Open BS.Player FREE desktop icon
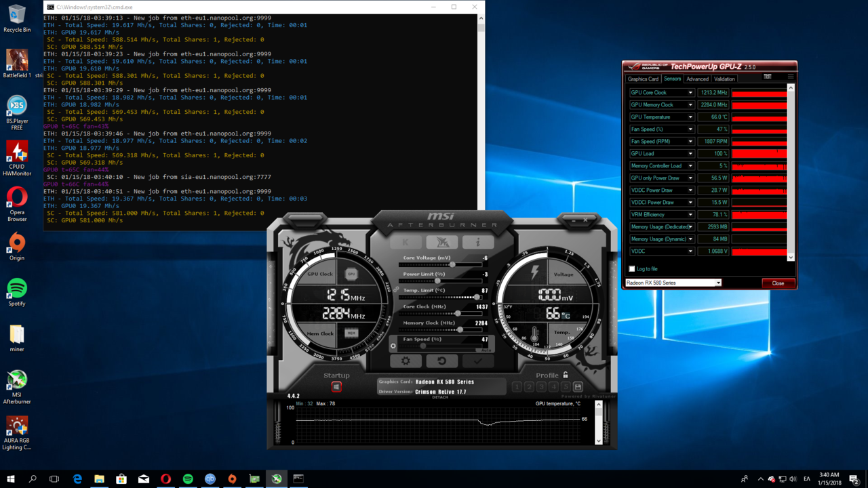 click(17, 113)
